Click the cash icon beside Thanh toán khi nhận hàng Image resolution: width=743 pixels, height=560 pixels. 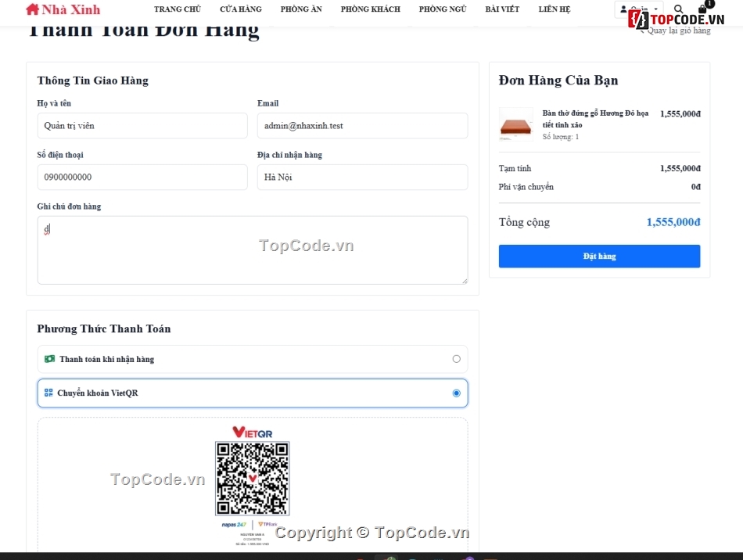coord(49,359)
